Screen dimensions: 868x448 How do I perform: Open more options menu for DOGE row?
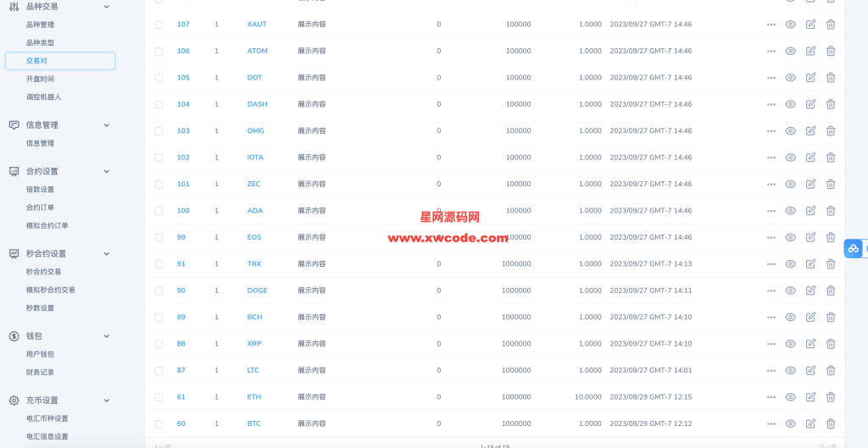point(771,290)
